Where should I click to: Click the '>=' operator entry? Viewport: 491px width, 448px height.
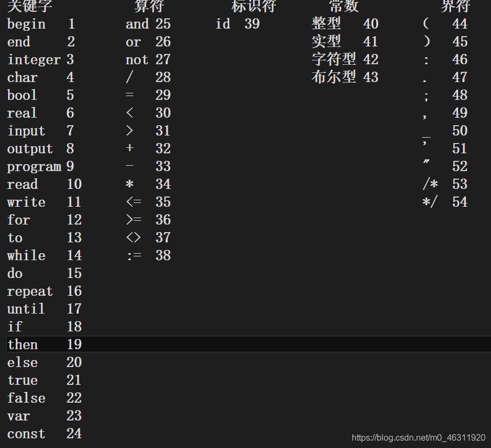(134, 220)
